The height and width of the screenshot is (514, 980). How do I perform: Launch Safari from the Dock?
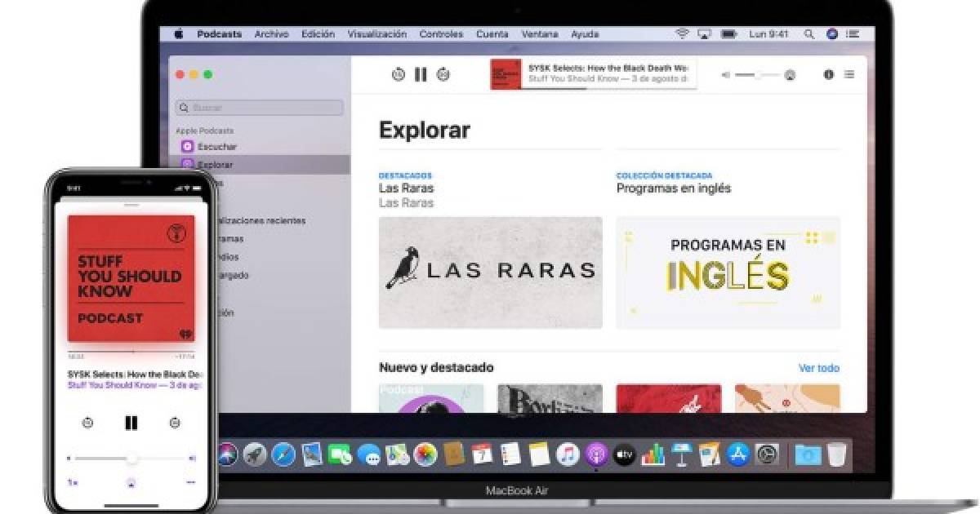click(x=283, y=454)
